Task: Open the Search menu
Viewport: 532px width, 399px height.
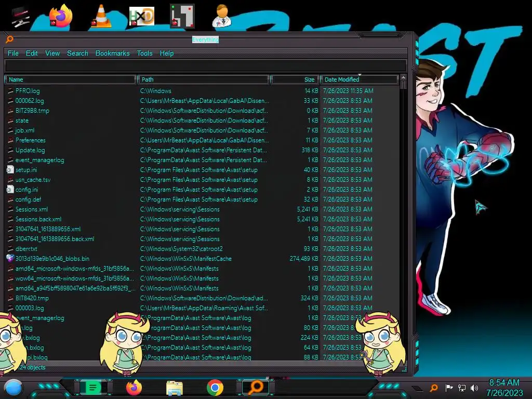Action: pyautogui.click(x=78, y=54)
